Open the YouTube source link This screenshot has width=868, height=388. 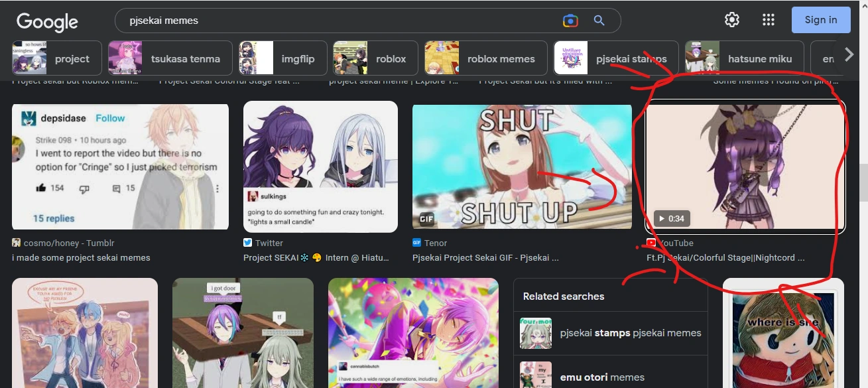click(x=670, y=243)
